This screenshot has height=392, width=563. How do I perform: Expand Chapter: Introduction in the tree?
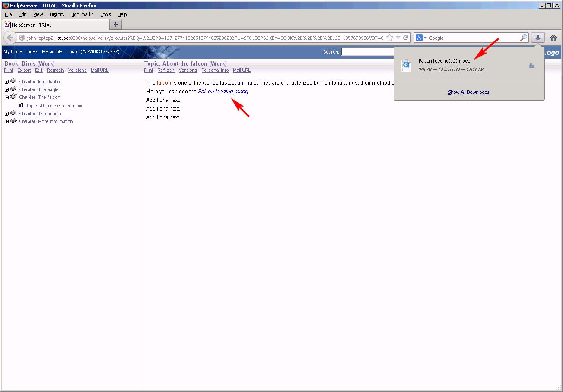(6, 81)
